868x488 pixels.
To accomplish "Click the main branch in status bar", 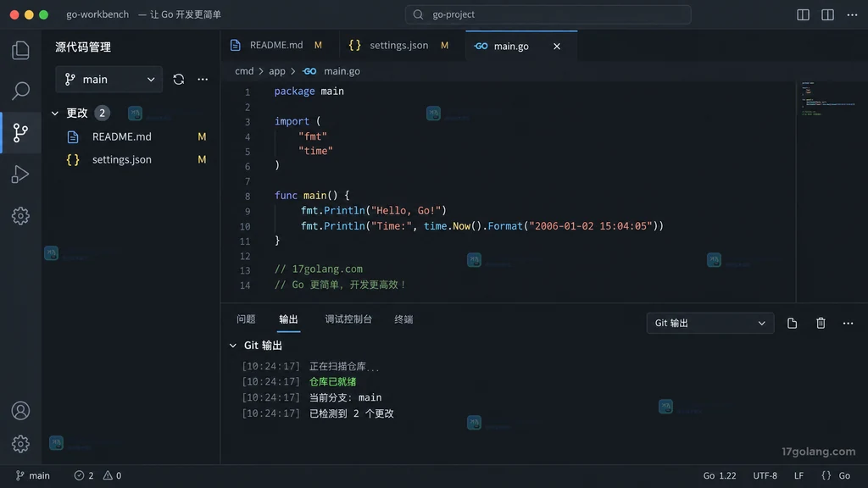I will (x=33, y=475).
